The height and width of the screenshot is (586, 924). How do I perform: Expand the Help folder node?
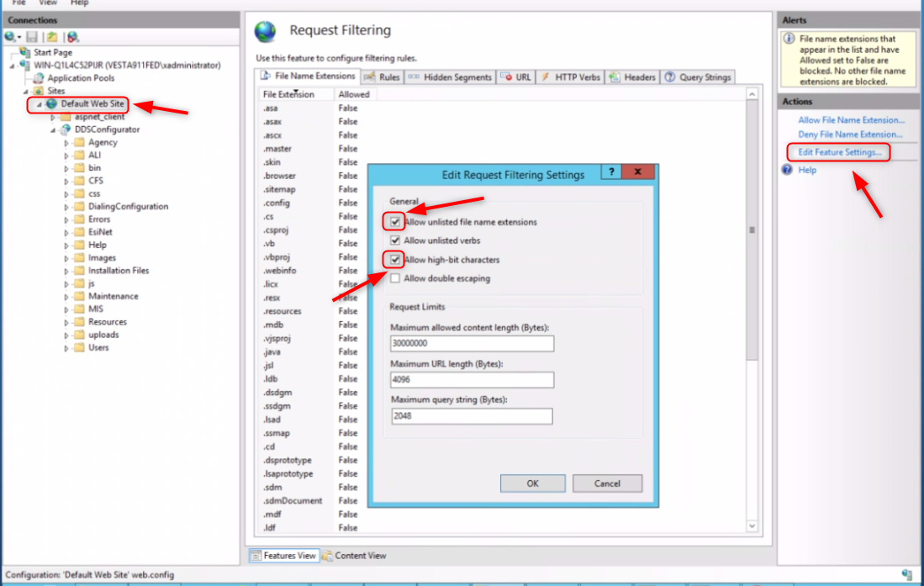coord(66,245)
